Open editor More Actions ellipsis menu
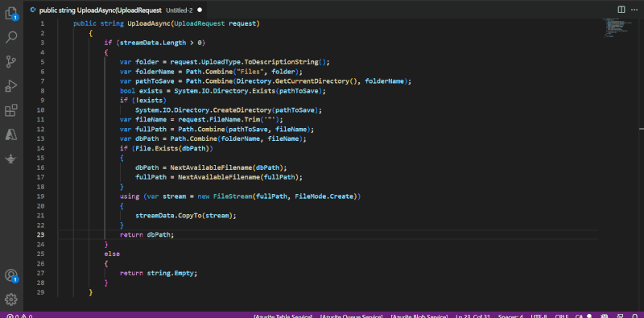Screen dimensions: 644x318 [635, 10]
